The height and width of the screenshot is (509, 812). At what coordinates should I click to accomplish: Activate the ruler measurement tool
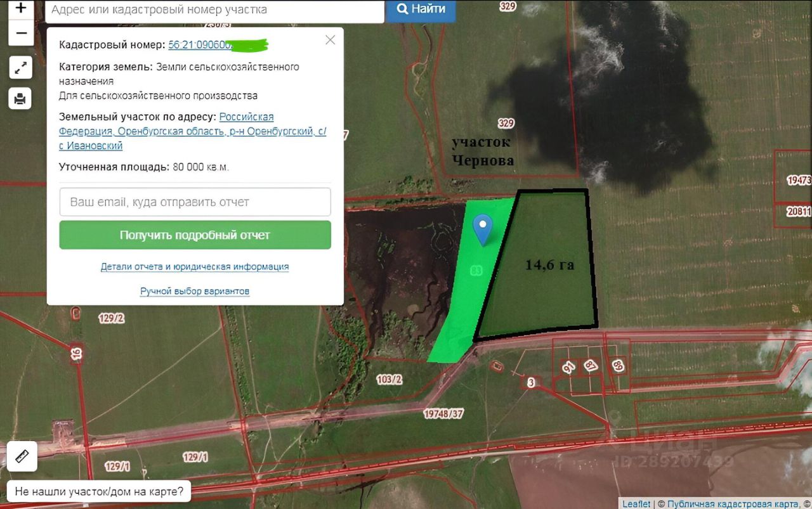(22, 456)
